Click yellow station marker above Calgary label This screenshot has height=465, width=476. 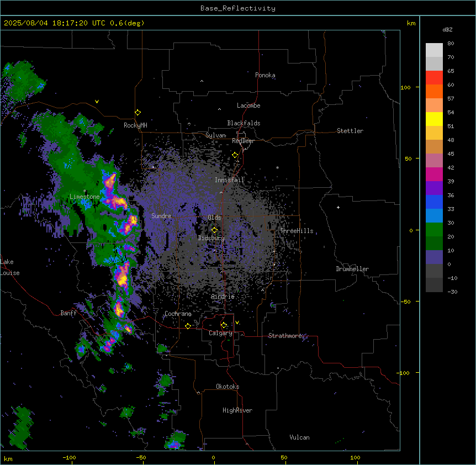224,325
